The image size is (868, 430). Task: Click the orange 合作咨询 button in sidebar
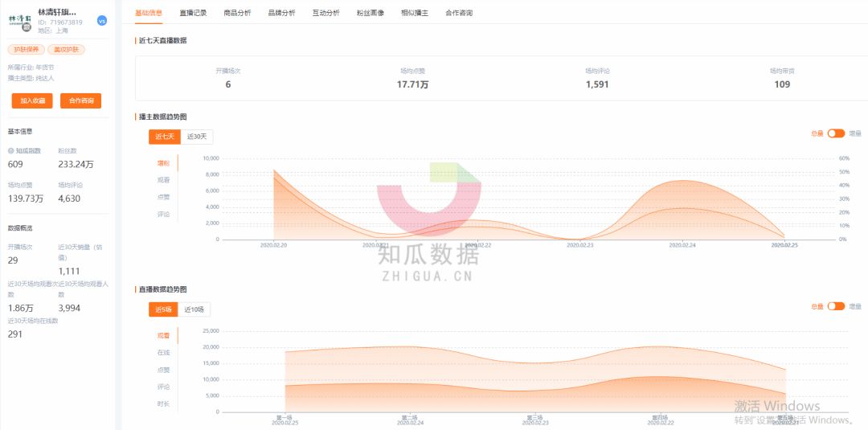(81, 100)
